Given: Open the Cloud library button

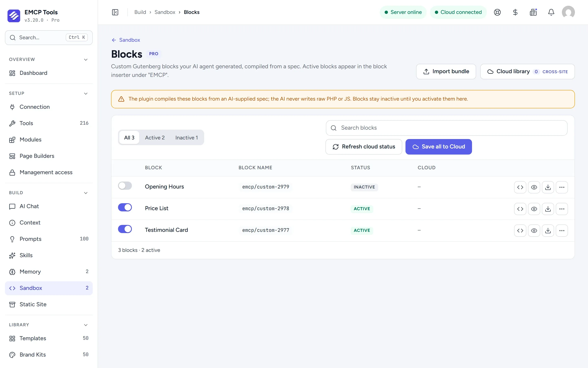Looking at the screenshot, I should point(527,72).
